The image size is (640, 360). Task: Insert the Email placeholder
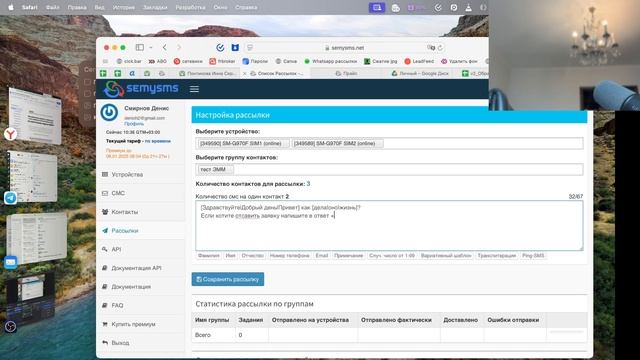(x=322, y=256)
